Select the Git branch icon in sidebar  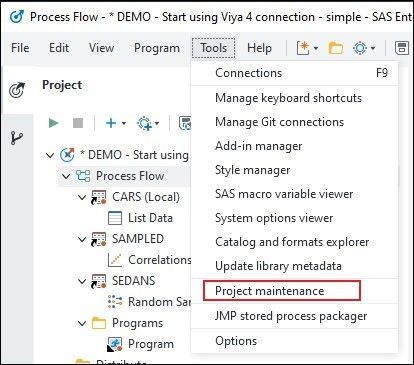16,138
